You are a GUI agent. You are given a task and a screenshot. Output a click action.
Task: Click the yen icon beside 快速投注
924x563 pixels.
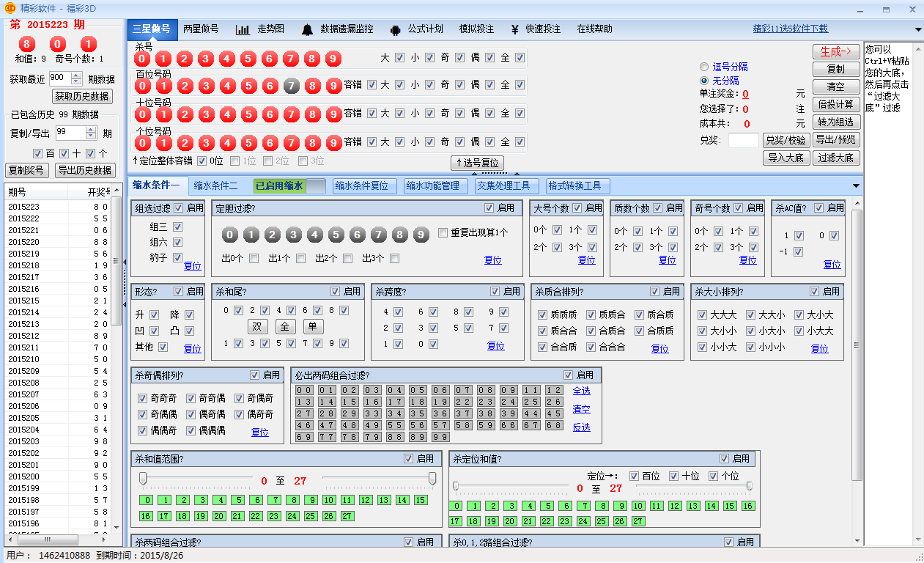point(514,29)
